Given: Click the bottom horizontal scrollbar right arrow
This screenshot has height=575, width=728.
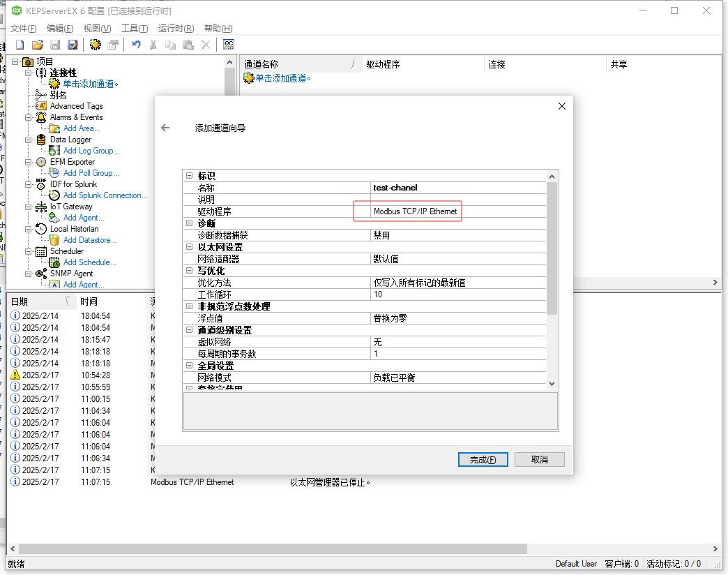Looking at the screenshot, I should click(x=715, y=548).
